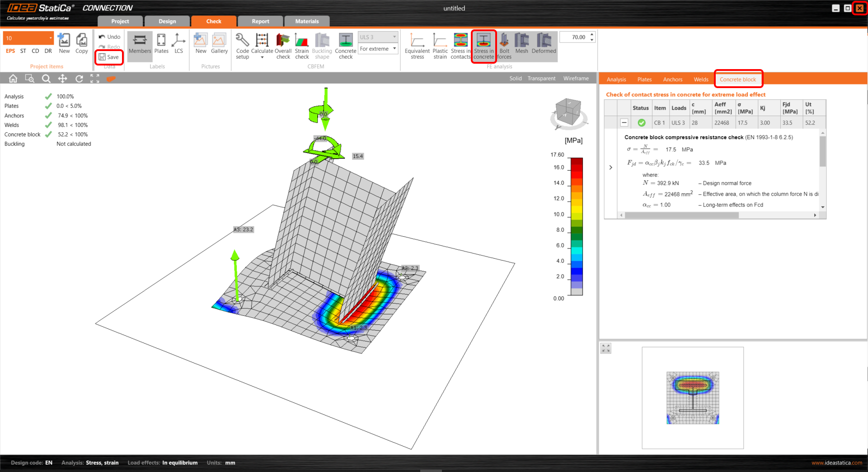Collapse the CB 1 result row

[x=624, y=123]
